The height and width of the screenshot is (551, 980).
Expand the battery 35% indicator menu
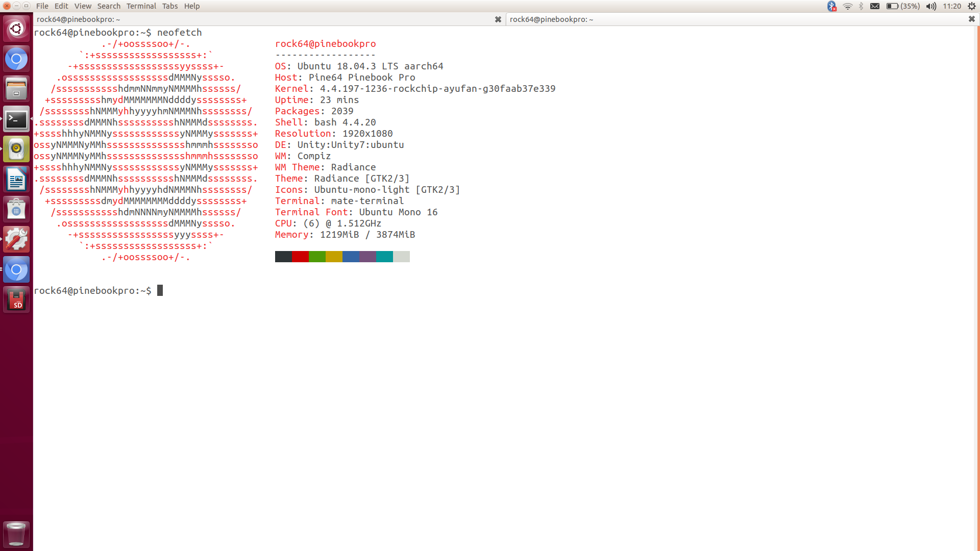click(902, 6)
